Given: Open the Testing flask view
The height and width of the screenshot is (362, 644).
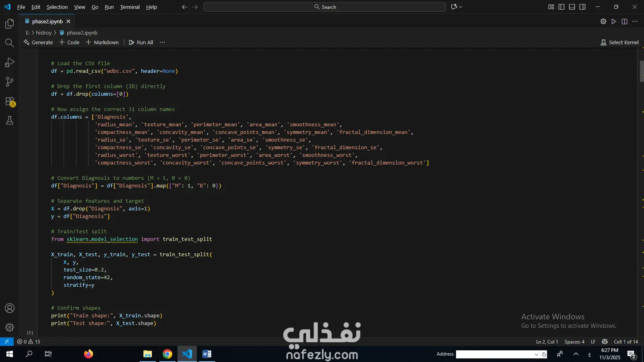Looking at the screenshot, I should coord(10,120).
